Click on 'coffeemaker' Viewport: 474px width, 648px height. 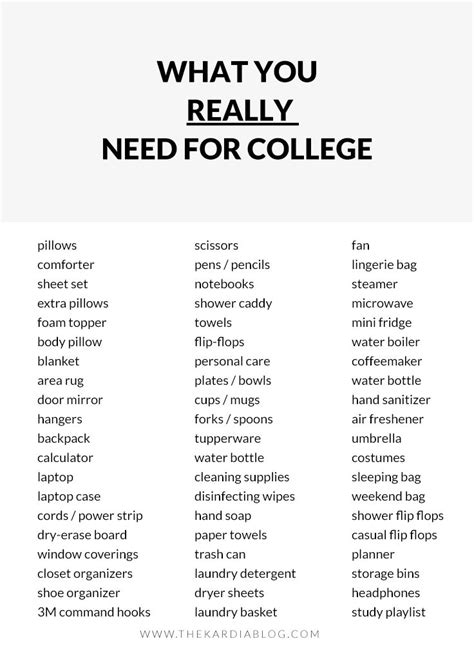pos(387,362)
